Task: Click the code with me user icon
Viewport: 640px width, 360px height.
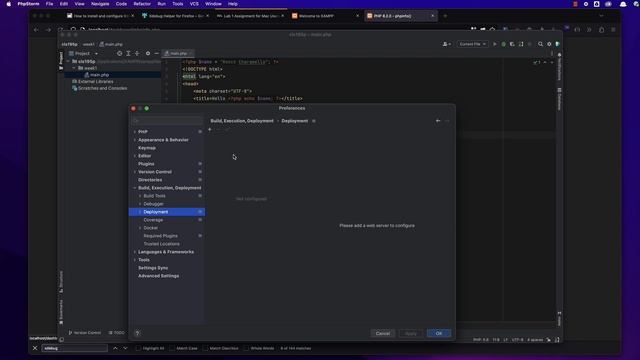Action: pyautogui.click(x=447, y=44)
